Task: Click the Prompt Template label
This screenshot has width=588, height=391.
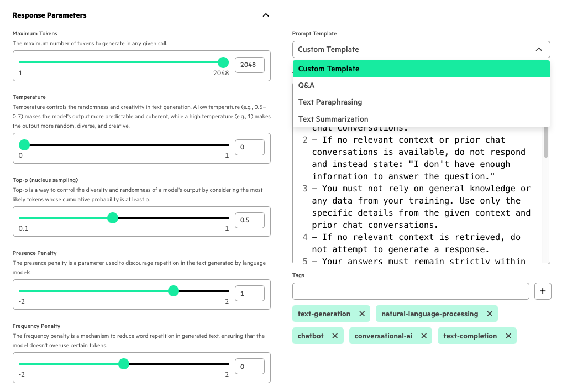Action: [314, 33]
